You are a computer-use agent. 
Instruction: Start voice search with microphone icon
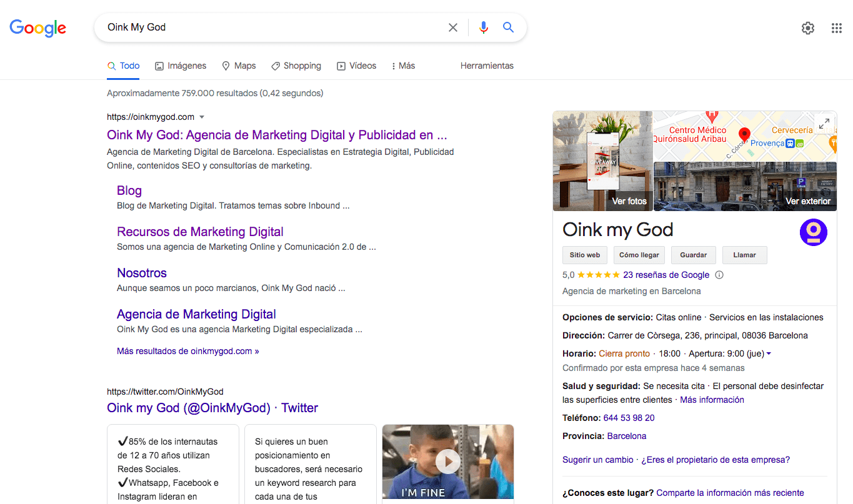pyautogui.click(x=483, y=27)
